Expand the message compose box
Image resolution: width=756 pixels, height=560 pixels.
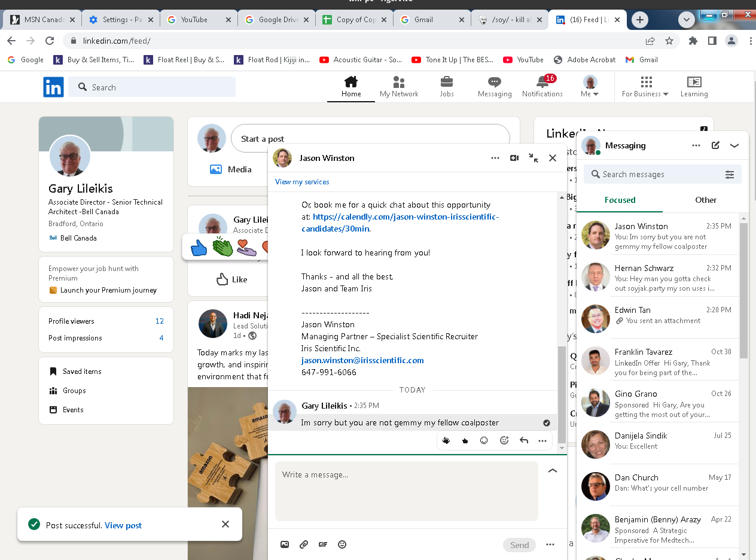pos(553,471)
